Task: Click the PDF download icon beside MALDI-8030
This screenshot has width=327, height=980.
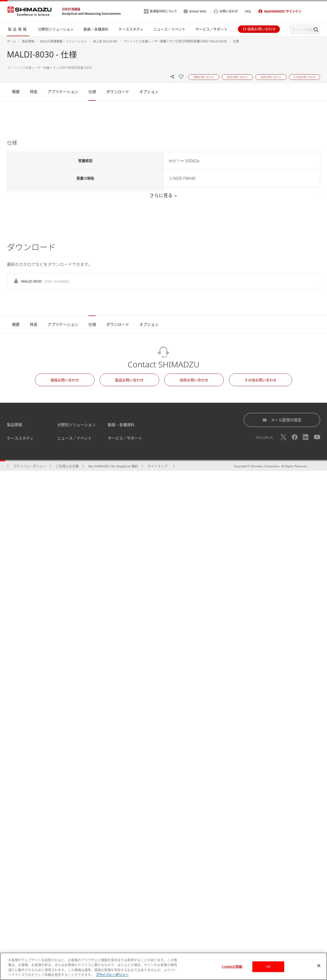Action: pos(16,281)
